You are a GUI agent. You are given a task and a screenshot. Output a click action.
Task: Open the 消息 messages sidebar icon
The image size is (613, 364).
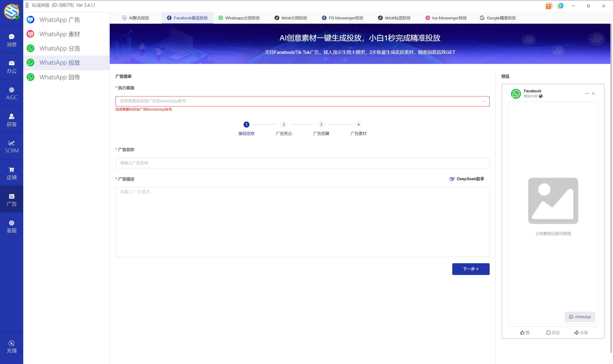click(x=11, y=40)
